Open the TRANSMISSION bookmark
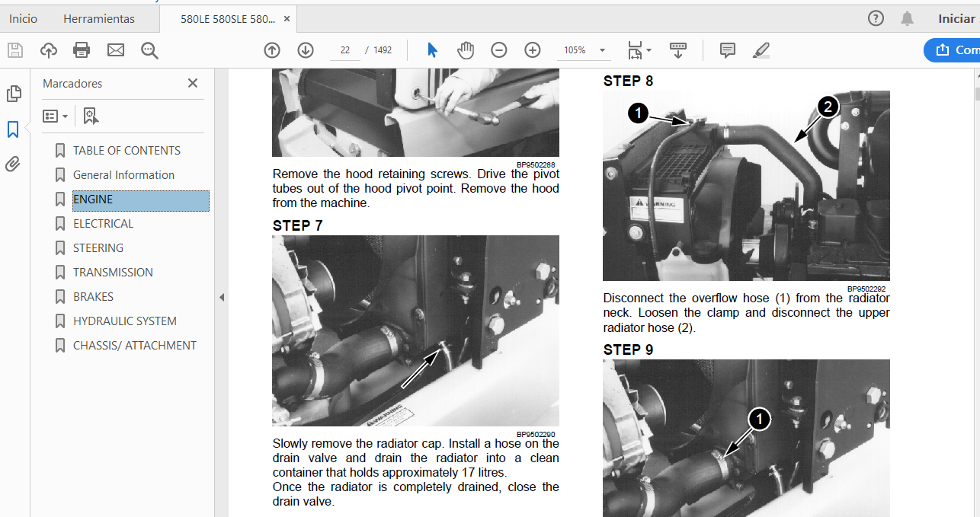 tap(113, 273)
